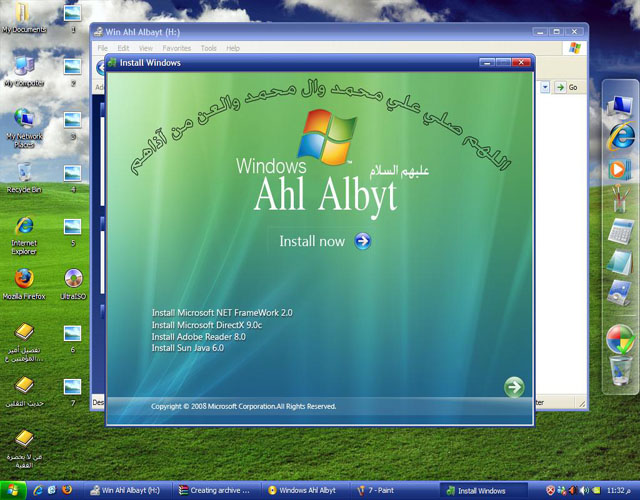Minimize the Install Windows dialog

(487, 62)
